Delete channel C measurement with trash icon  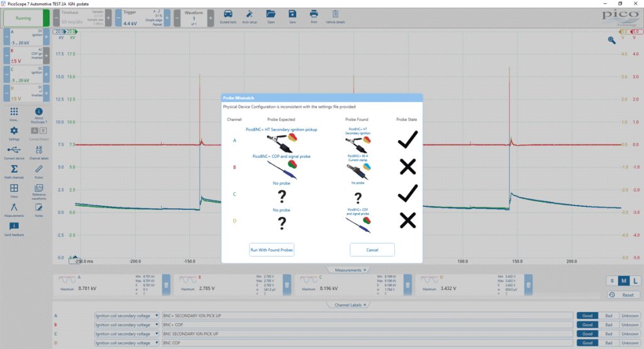coord(408,284)
